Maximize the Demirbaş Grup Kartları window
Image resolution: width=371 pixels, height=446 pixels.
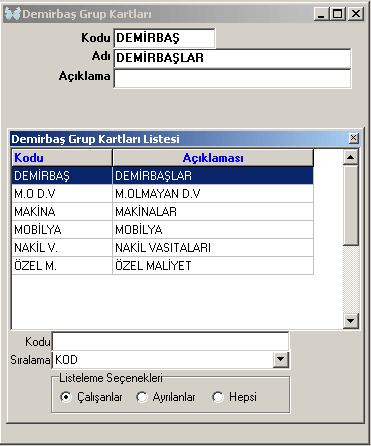pos(337,14)
